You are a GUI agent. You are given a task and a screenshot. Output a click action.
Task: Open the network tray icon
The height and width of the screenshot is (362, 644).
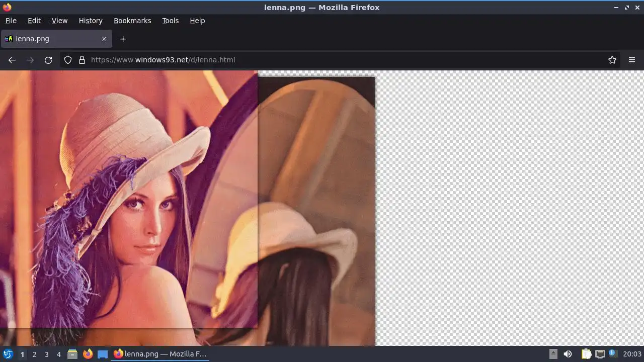600,354
